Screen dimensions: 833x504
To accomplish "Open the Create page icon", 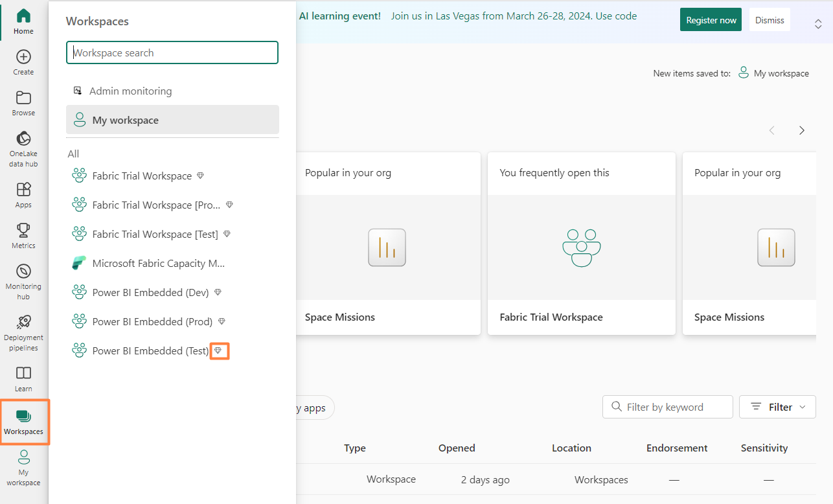I will point(23,57).
